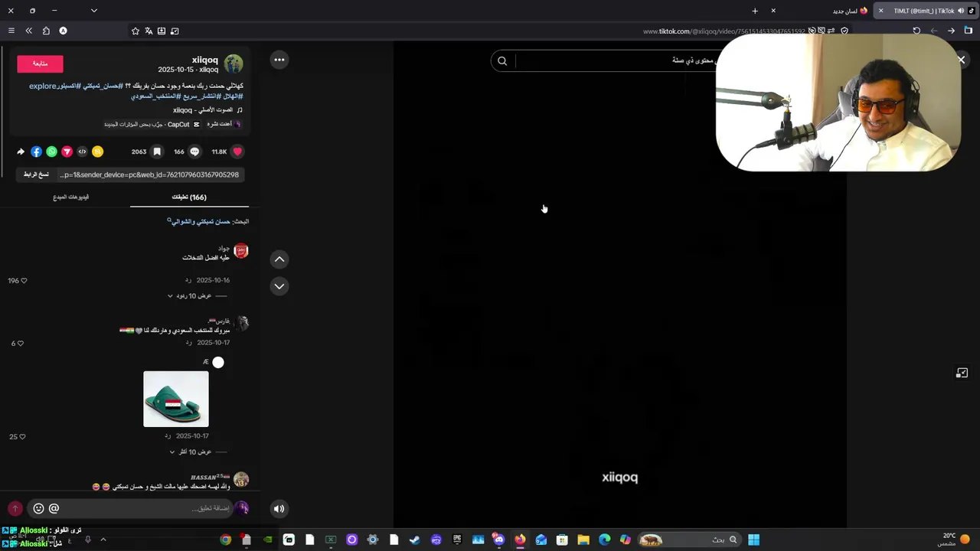Bookmark the video with 2063 saves
This screenshot has width=980, height=551.
tap(157, 152)
